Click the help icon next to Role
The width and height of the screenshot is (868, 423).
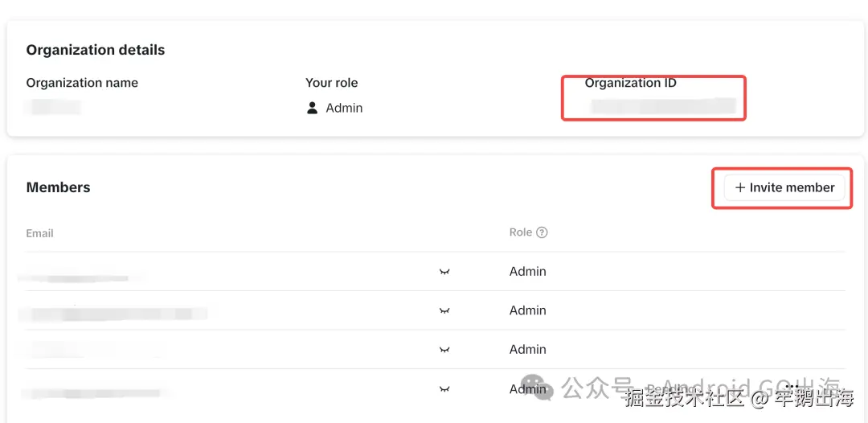click(542, 232)
